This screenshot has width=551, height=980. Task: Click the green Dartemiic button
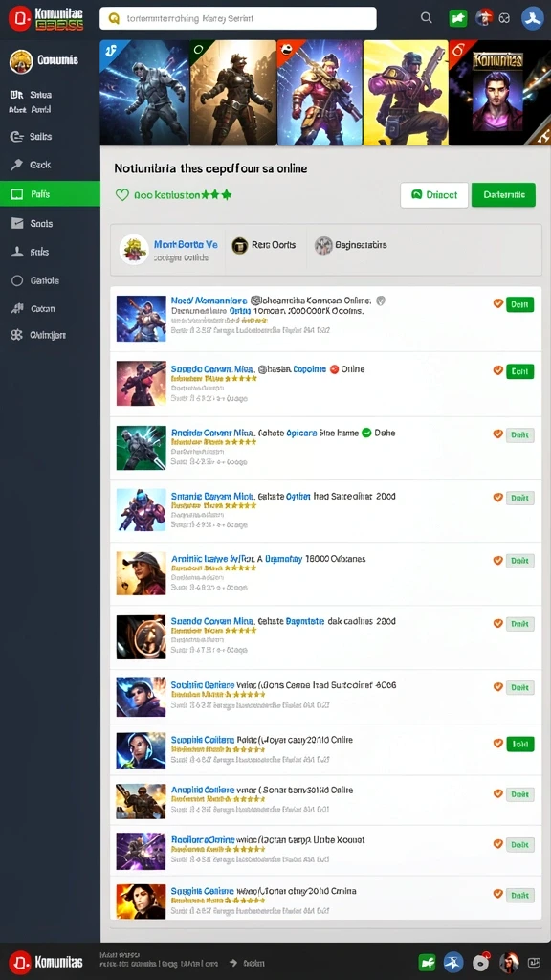coord(503,195)
